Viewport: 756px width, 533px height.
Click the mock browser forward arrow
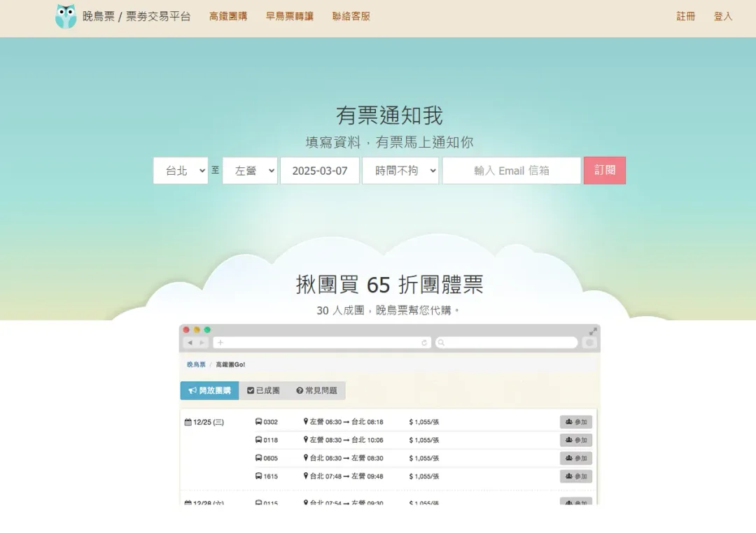coord(202,343)
